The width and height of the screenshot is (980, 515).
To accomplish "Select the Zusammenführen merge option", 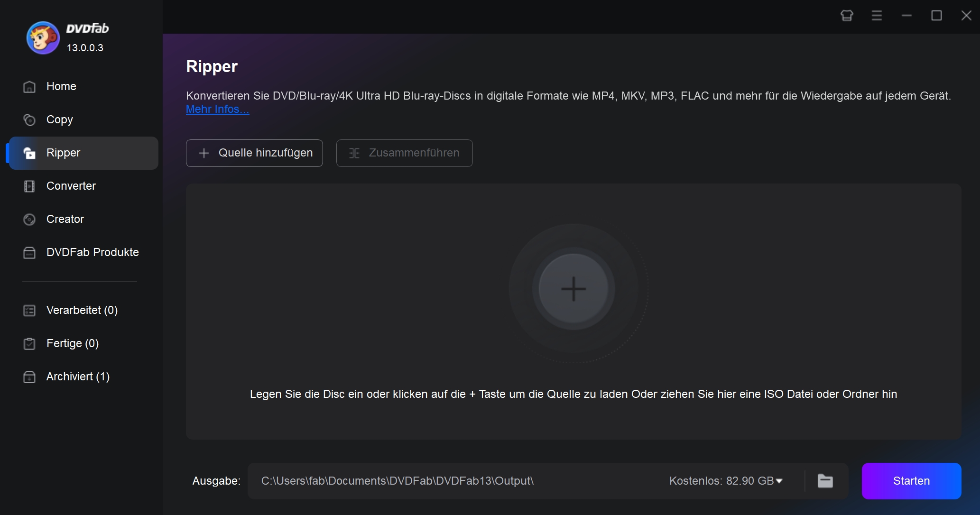I will [405, 152].
